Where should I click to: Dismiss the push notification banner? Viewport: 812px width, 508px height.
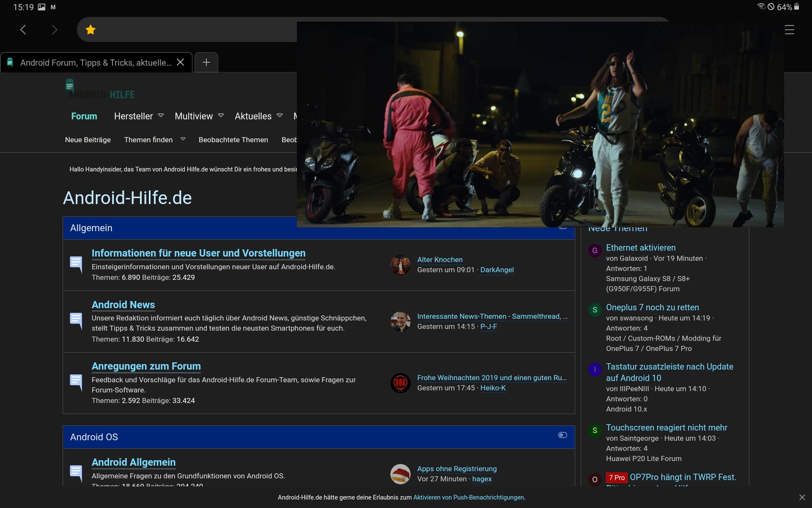[802, 497]
